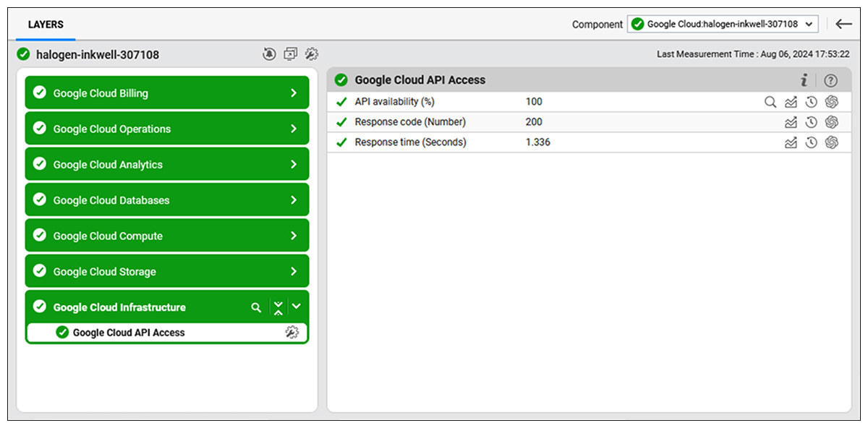
Task: Expand the Google Cloud Analytics layer
Action: click(294, 164)
